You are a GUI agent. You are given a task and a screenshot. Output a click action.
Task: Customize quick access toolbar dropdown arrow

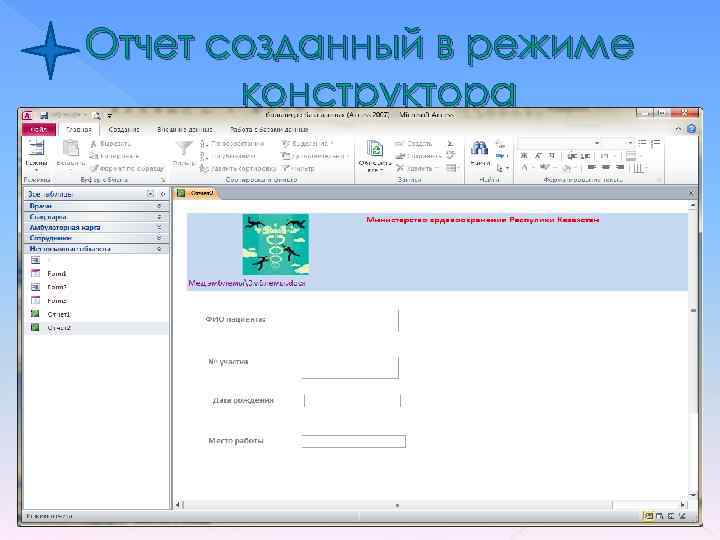point(110,116)
